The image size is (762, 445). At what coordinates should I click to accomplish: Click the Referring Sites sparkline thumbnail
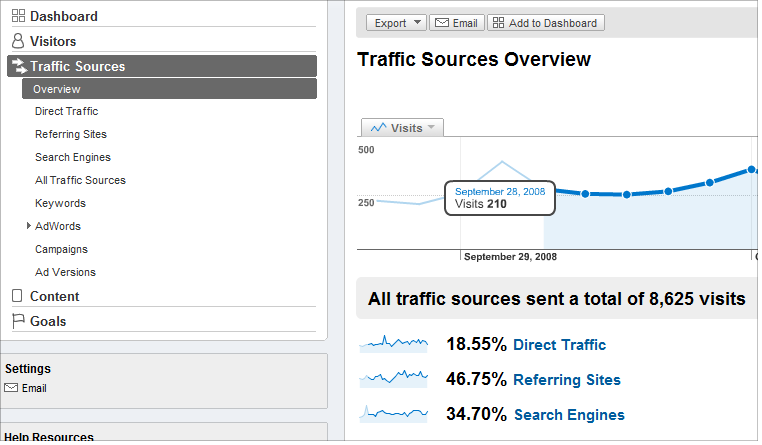pyautogui.click(x=394, y=378)
